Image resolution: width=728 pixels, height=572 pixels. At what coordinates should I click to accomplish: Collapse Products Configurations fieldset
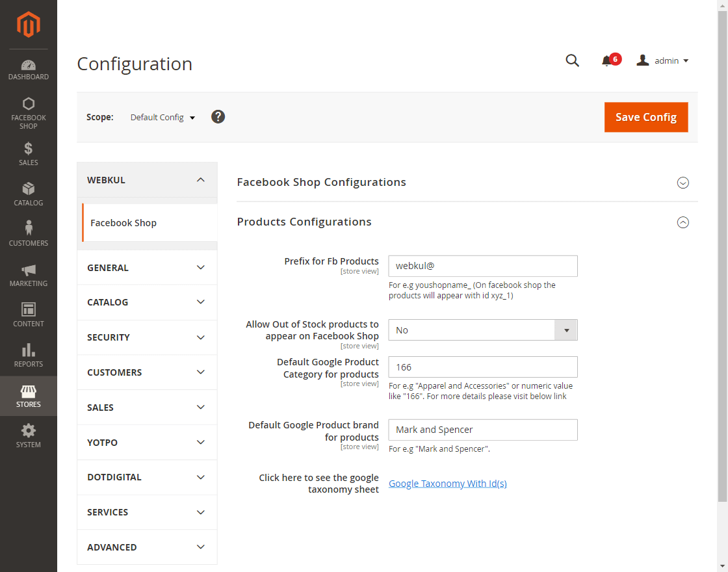(467, 222)
